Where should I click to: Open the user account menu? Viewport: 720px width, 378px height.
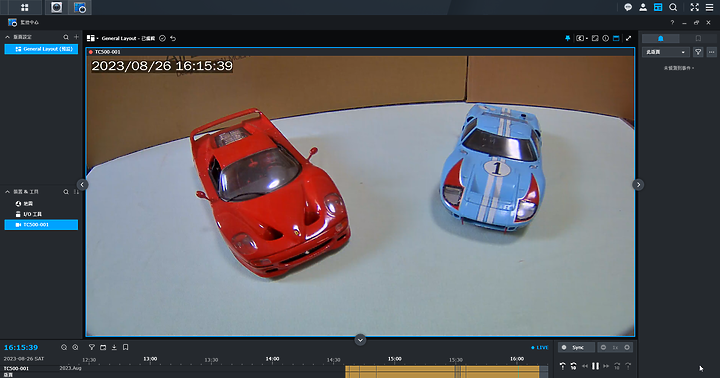tap(643, 7)
